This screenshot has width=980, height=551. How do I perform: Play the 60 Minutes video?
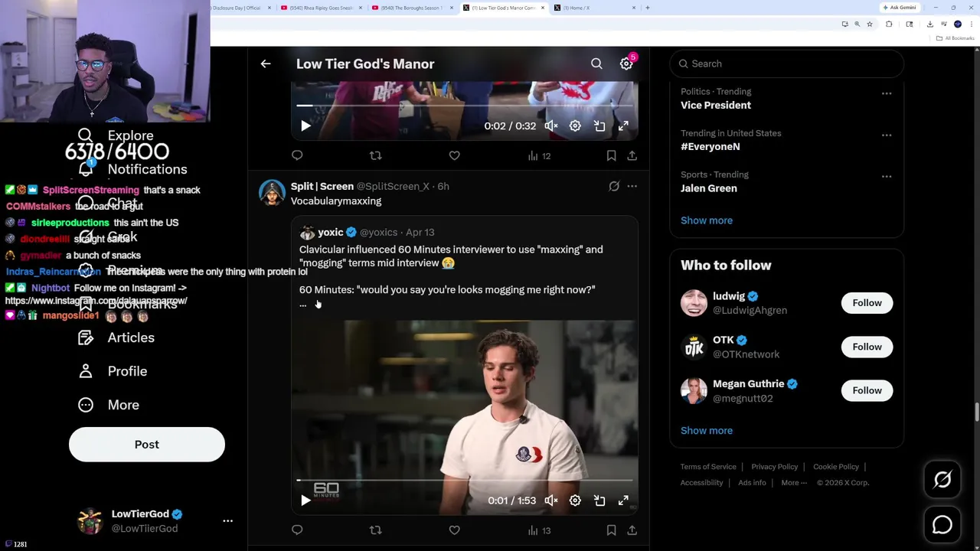pyautogui.click(x=305, y=500)
